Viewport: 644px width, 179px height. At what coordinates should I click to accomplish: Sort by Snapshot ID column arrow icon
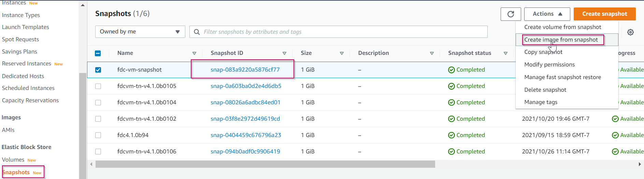click(x=284, y=53)
